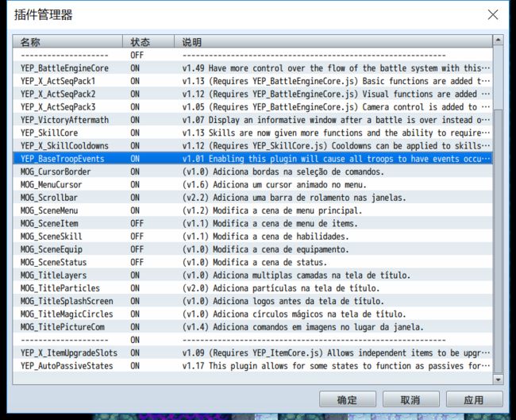Viewport: 516px width, 420px height.
Task: Select the MOG_SceneStatus plugin
Action: tap(252, 262)
